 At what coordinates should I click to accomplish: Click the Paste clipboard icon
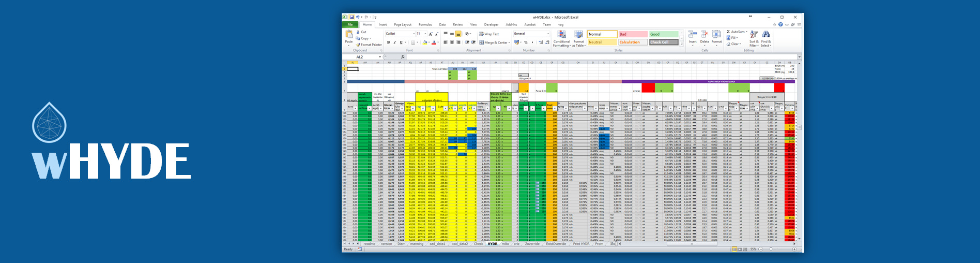[x=349, y=34]
